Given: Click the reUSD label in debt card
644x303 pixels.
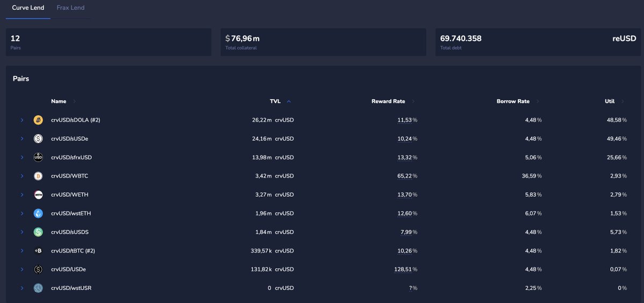Looking at the screenshot, I should [624, 39].
